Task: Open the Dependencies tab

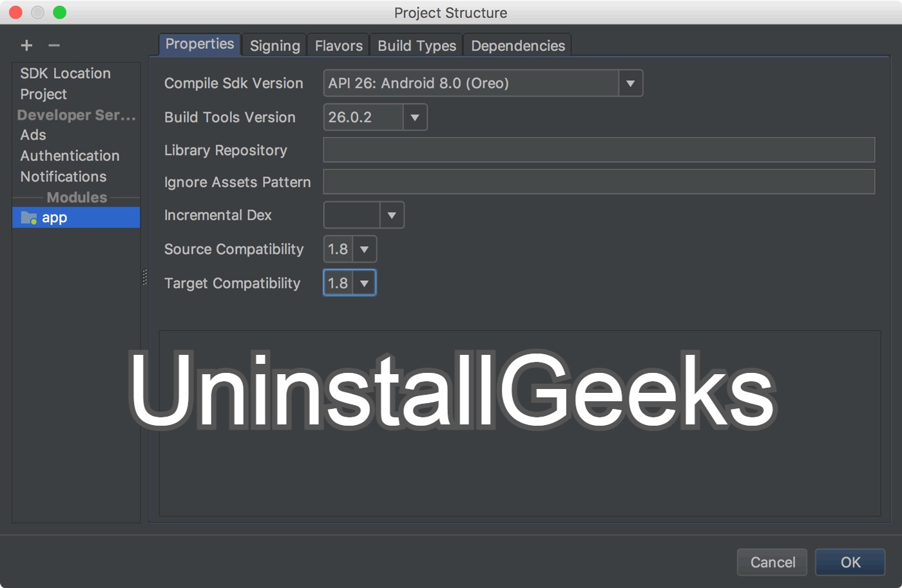Action: (518, 46)
